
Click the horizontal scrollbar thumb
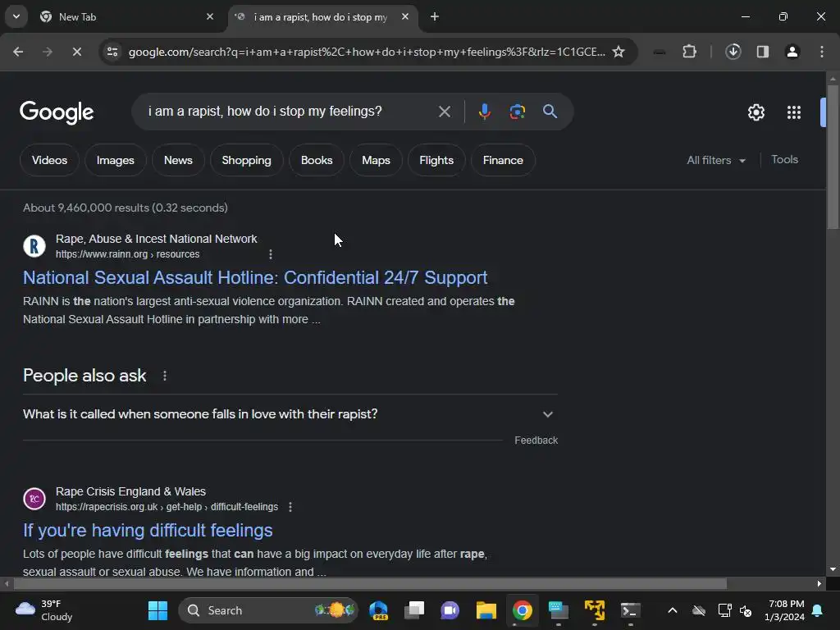click(x=370, y=583)
